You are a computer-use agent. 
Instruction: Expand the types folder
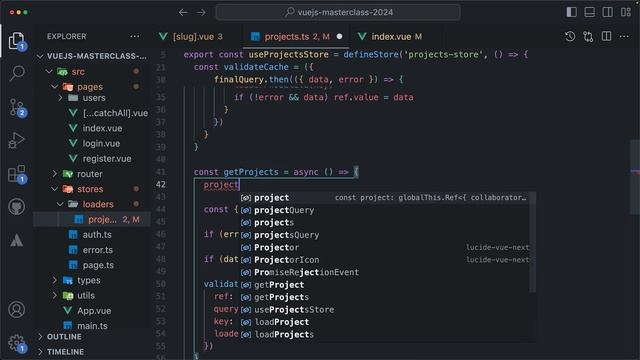click(55, 280)
